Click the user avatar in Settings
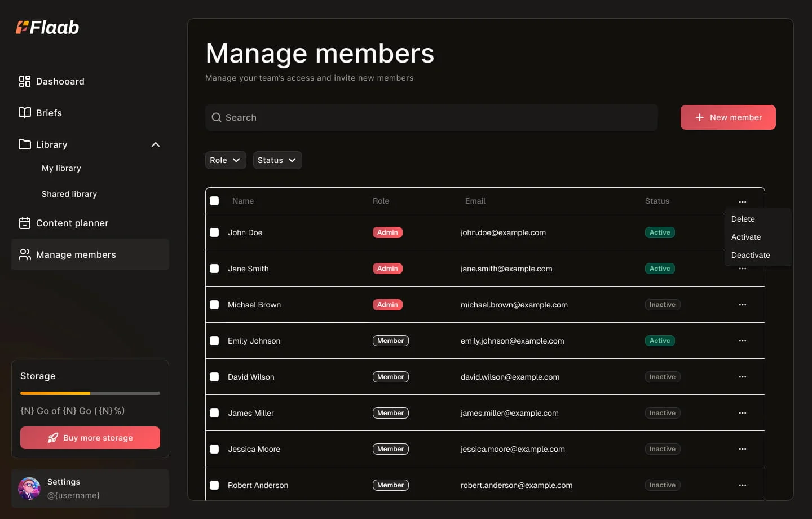The image size is (812, 519). (29, 489)
